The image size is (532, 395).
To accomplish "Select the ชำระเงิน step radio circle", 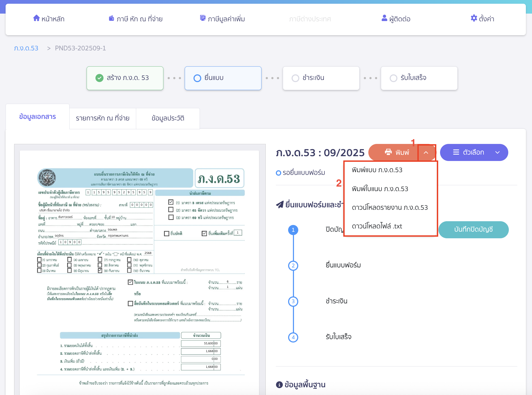I will [x=295, y=78].
